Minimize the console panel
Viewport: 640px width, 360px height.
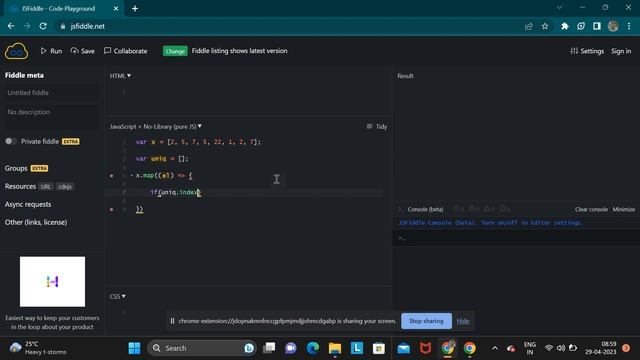[x=624, y=209]
